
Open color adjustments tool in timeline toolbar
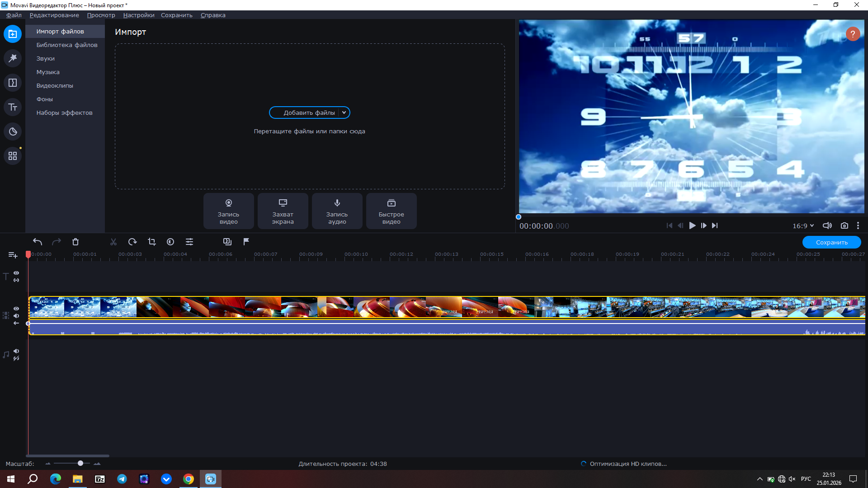click(x=170, y=242)
